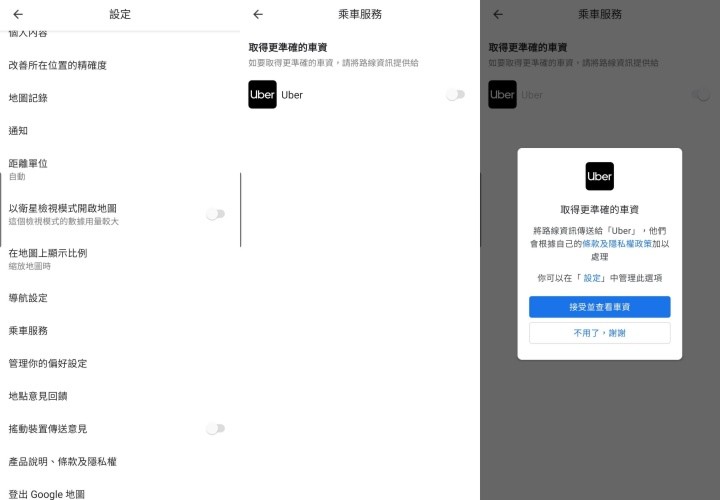Tap 乘車服務 title on middle screen

tap(360, 14)
